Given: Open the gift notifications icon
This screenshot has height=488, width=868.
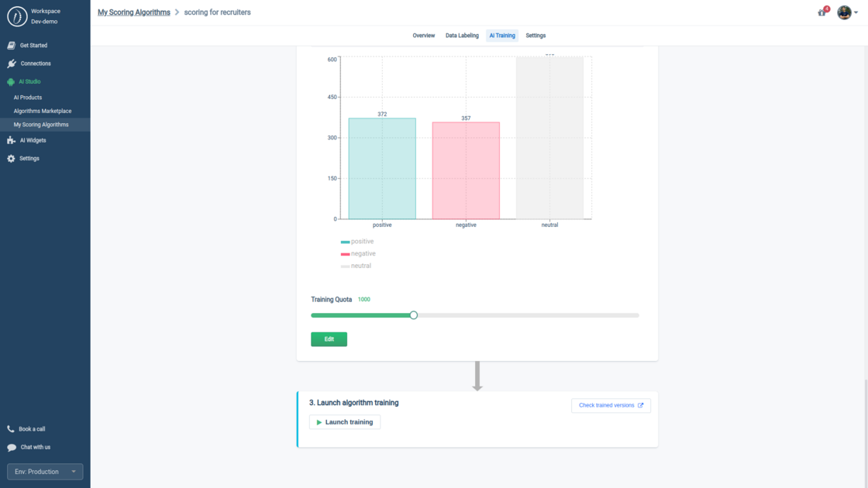Looking at the screenshot, I should 822,12.
